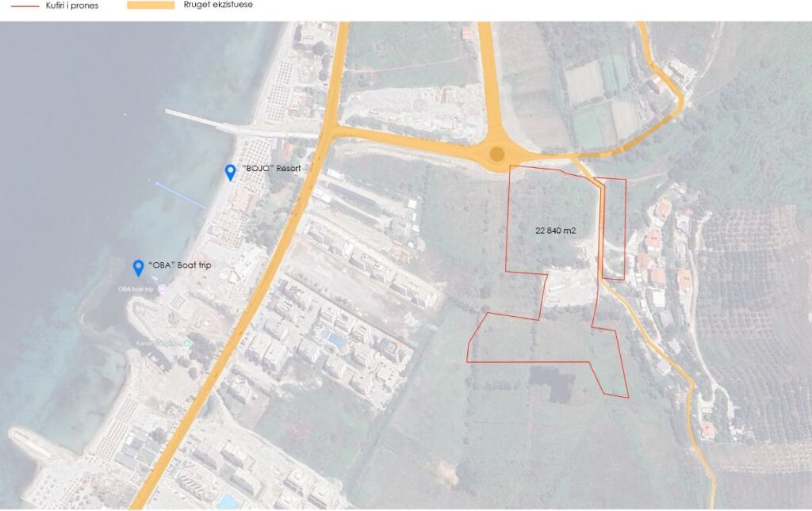This screenshot has width=812, height=511.
Task: Click the rocky breakwater at the bottom-left shore
Action: tap(32, 444)
